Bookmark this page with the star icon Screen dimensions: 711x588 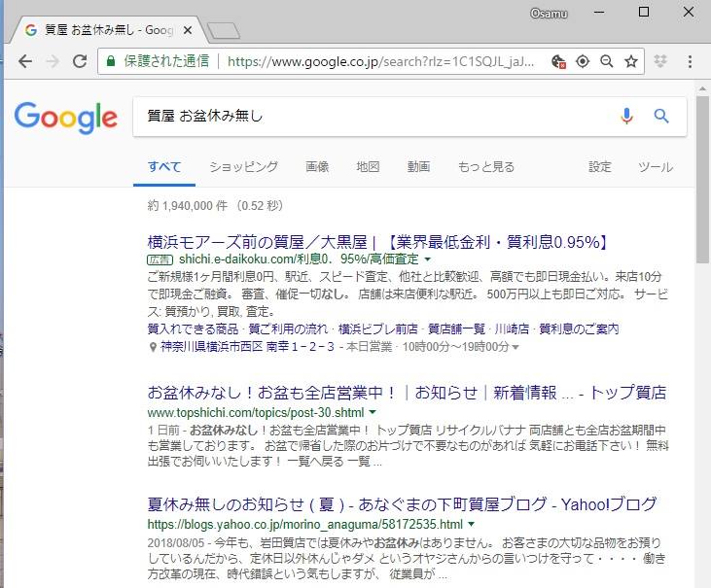[631, 61]
